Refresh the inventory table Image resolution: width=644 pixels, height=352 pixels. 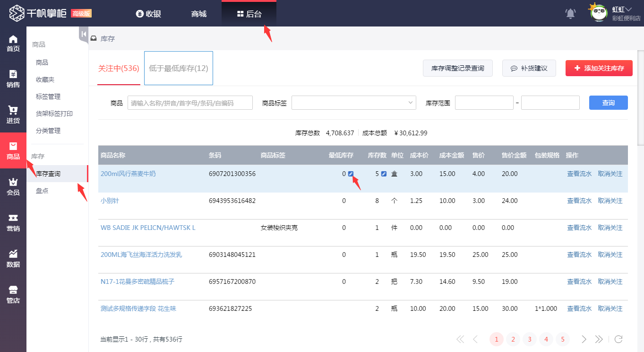pyautogui.click(x=619, y=339)
